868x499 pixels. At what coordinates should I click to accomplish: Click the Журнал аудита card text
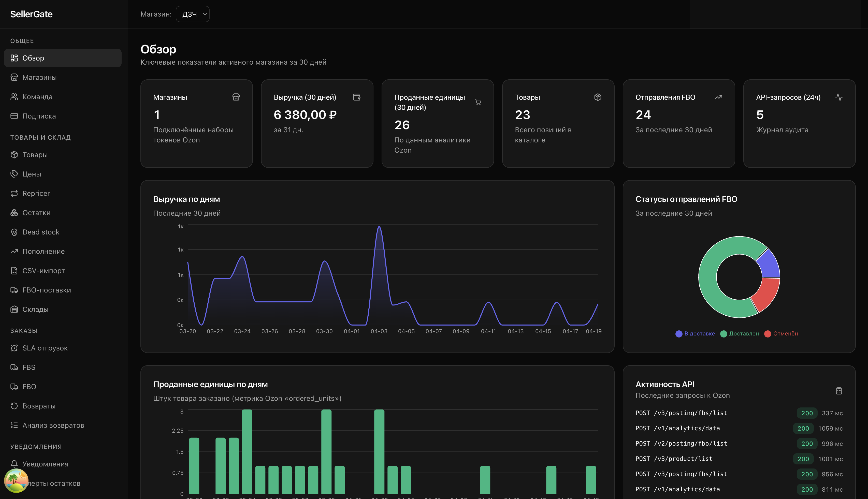point(782,129)
